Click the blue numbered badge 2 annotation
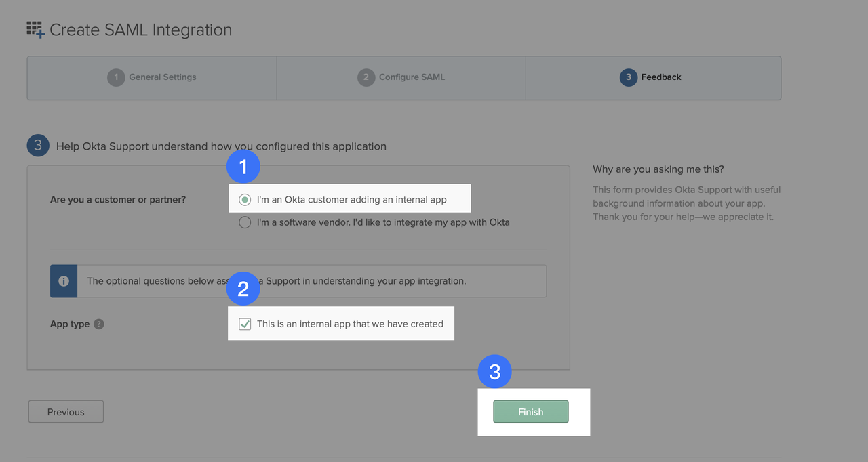Viewport: 868px width, 462px height. (x=243, y=288)
